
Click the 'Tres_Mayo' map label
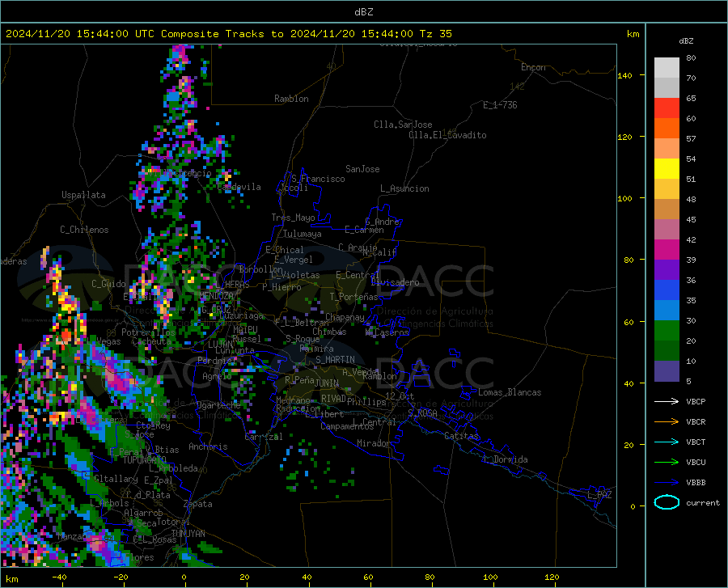pos(293,218)
